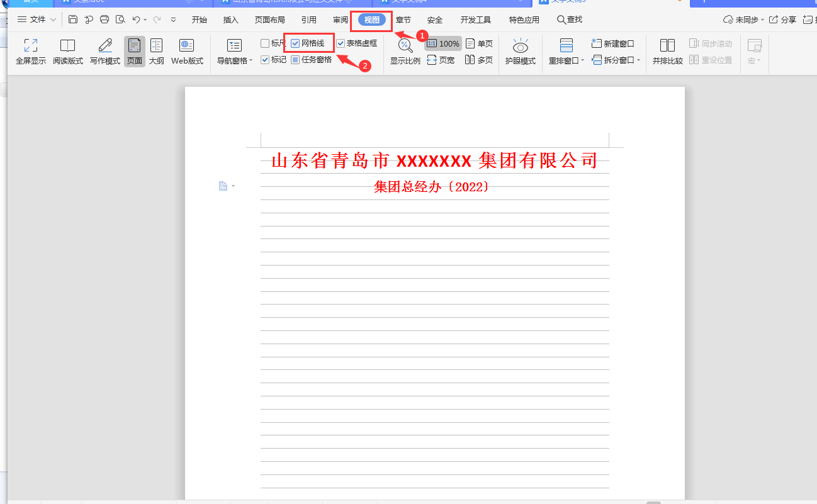Open Print Preview from quick access toolbar
The width and height of the screenshot is (817, 504).
click(120, 20)
